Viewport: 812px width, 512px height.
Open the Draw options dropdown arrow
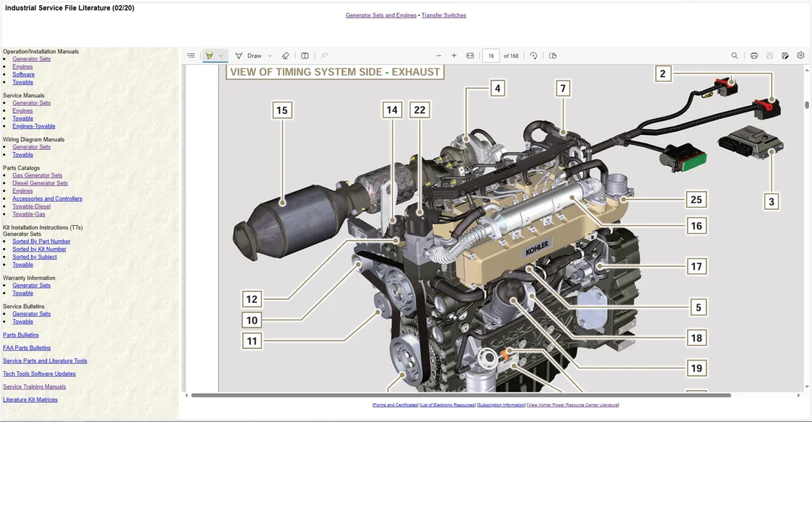pos(270,56)
